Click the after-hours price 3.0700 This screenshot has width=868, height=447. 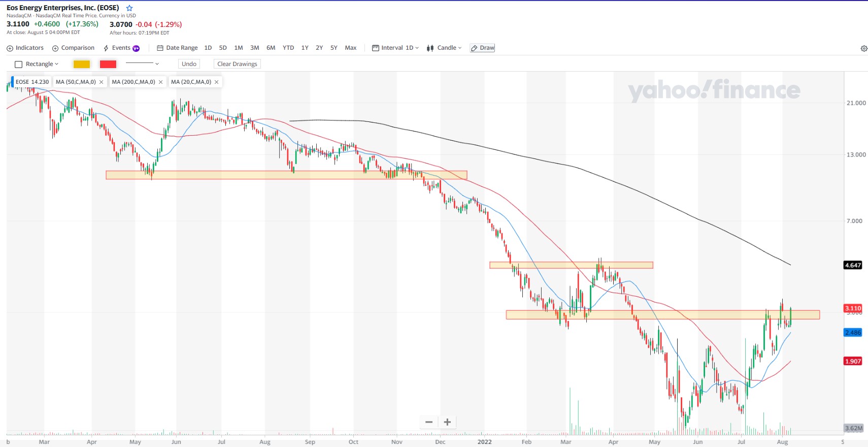(121, 24)
